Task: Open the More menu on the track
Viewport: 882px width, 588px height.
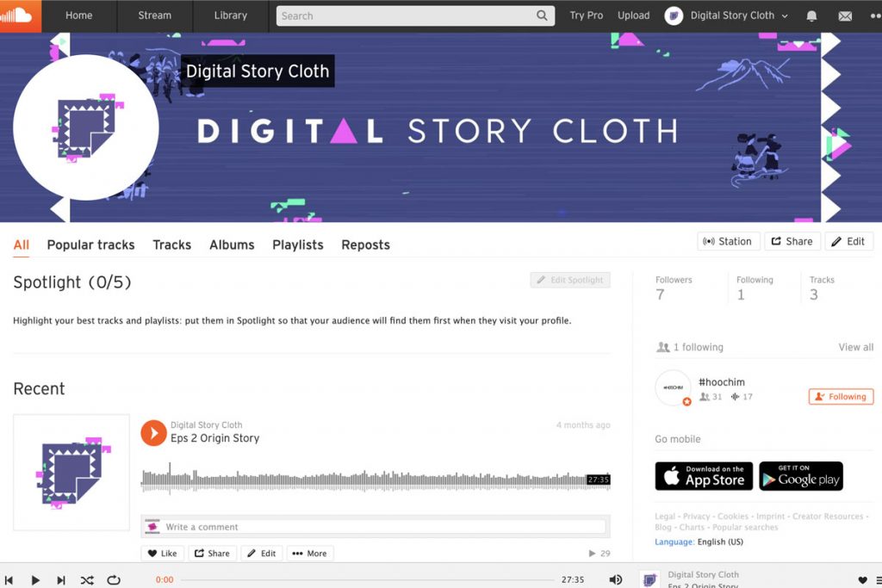Action: (x=309, y=554)
